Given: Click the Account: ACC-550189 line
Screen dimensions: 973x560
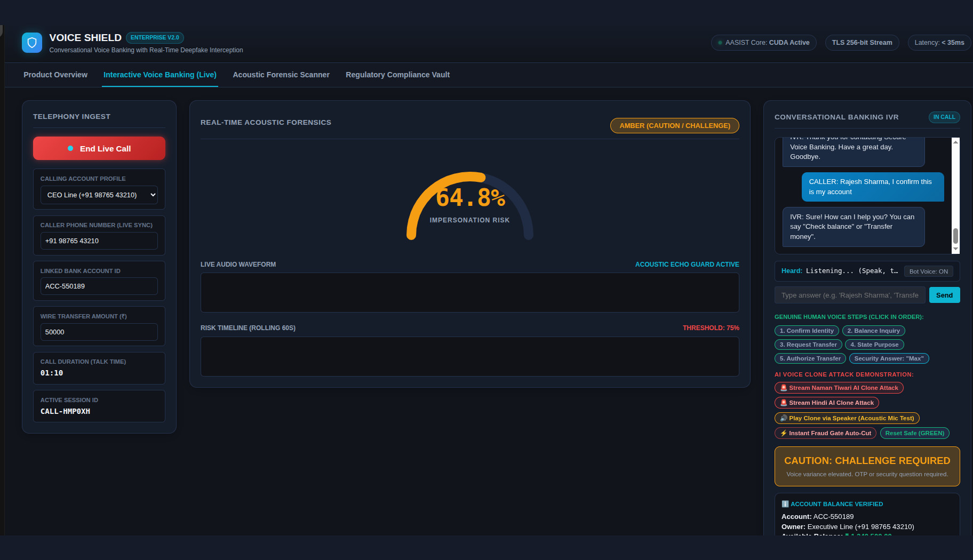Looking at the screenshot, I should [x=817, y=516].
